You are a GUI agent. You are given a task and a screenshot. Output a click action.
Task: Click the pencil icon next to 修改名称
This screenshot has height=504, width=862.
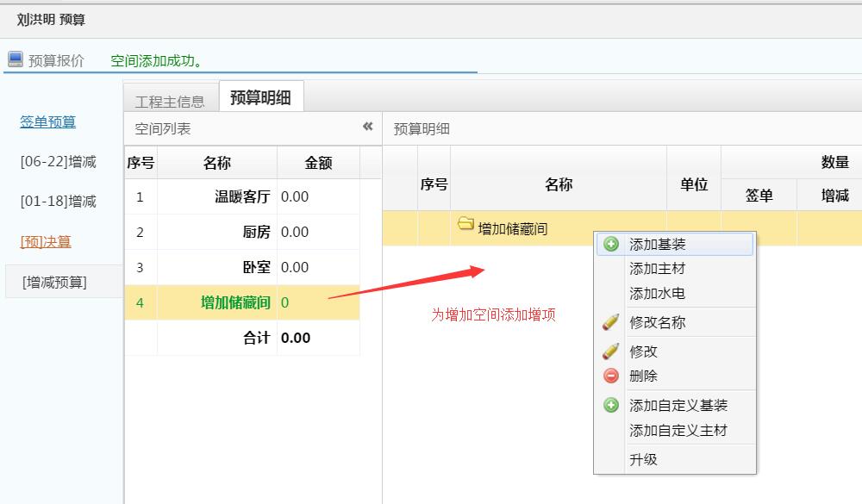tap(611, 323)
